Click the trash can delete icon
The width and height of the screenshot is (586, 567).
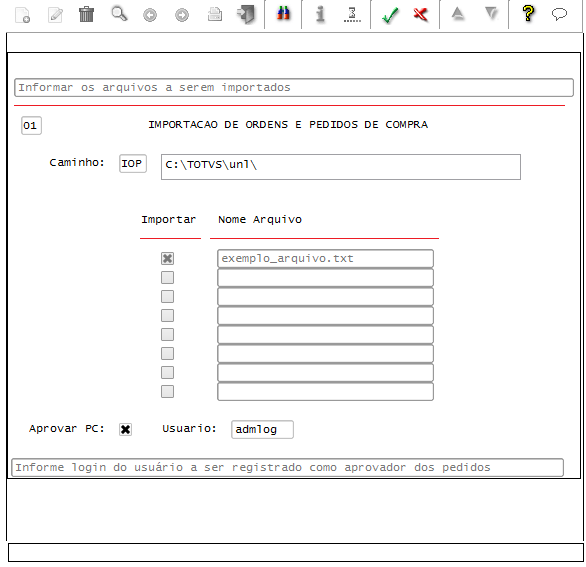(86, 14)
